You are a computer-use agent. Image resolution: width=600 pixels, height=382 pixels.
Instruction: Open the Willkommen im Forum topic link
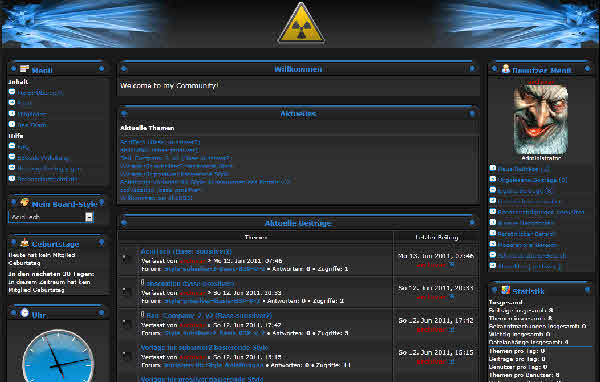point(156,198)
